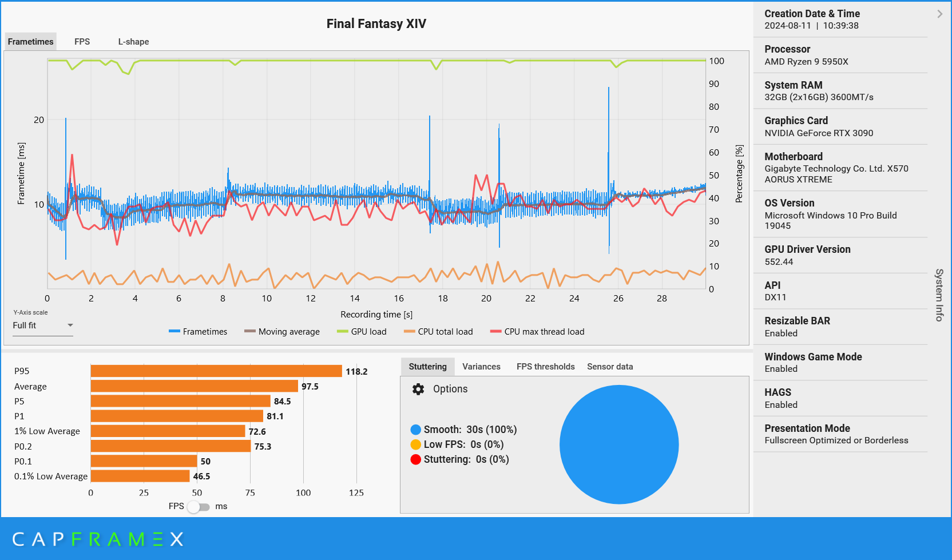Open the Variances tab

tap(481, 367)
